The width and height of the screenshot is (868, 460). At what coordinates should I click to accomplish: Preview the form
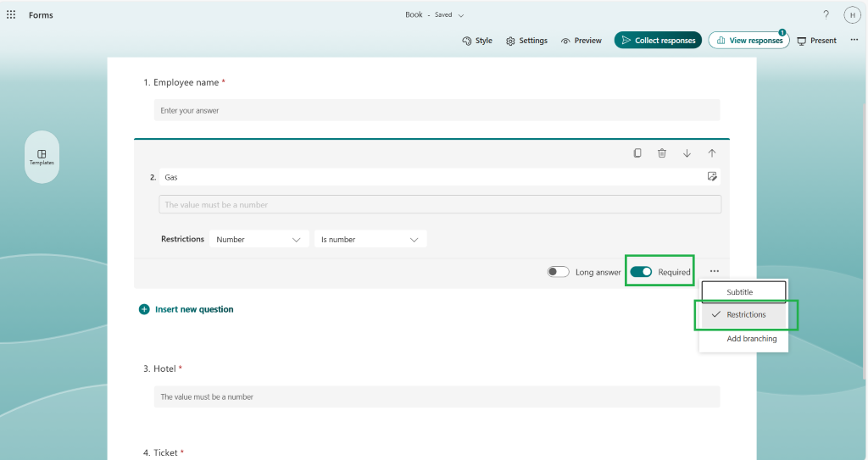pos(581,41)
